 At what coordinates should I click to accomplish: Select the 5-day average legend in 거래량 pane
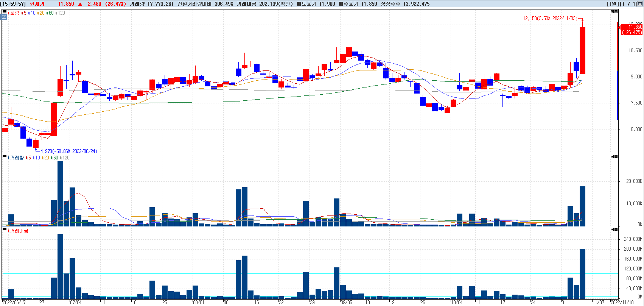29,158
